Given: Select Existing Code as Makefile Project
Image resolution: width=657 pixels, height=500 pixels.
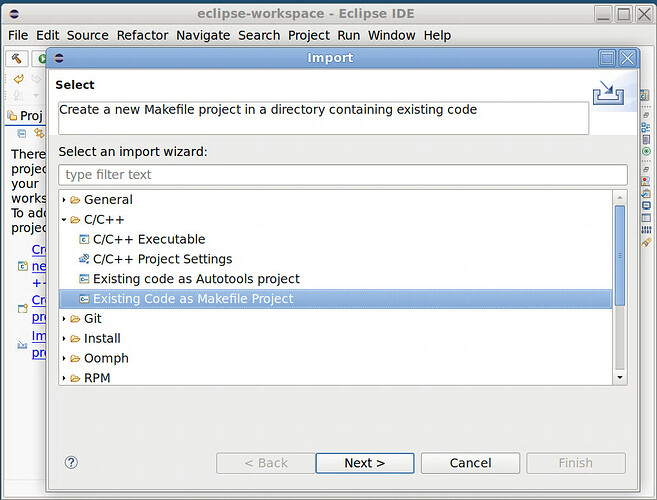Looking at the screenshot, I should [x=192, y=299].
